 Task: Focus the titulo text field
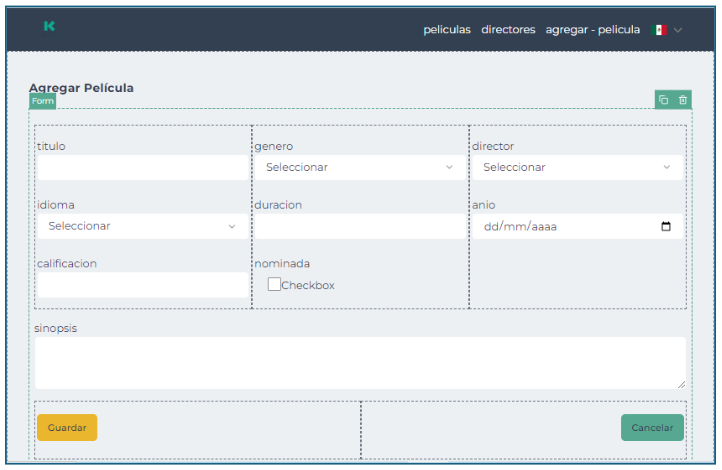pyautogui.click(x=142, y=168)
